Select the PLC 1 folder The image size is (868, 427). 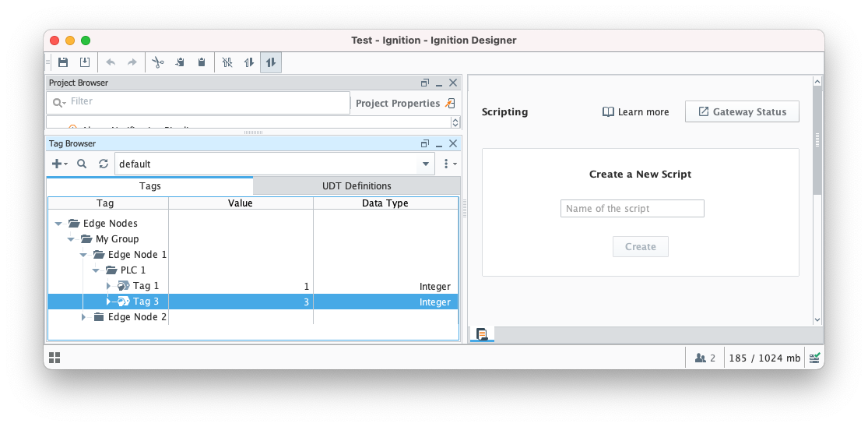126,270
